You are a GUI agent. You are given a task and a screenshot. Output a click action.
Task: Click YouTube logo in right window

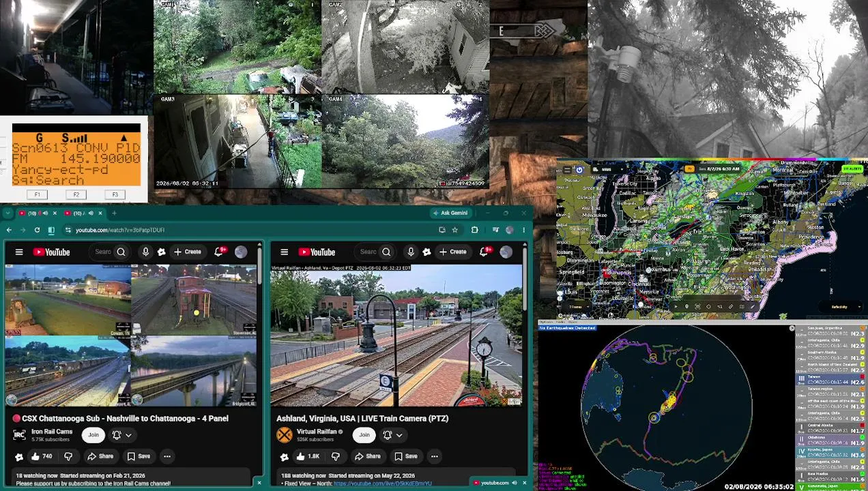tap(317, 252)
